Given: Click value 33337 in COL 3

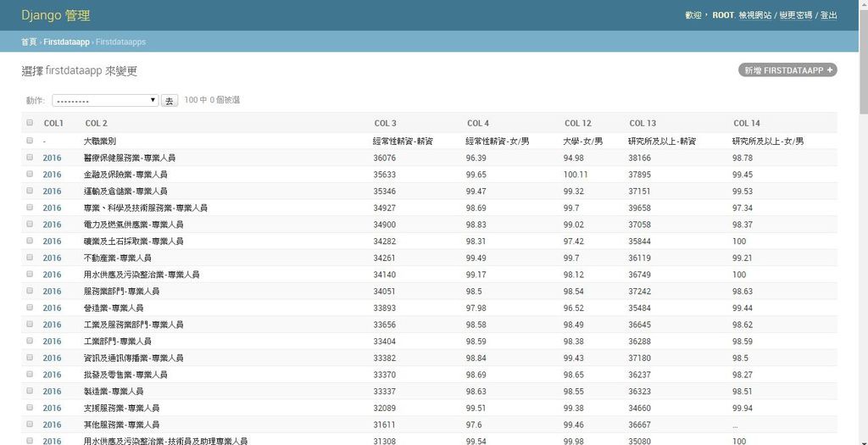Looking at the screenshot, I should click(385, 391).
